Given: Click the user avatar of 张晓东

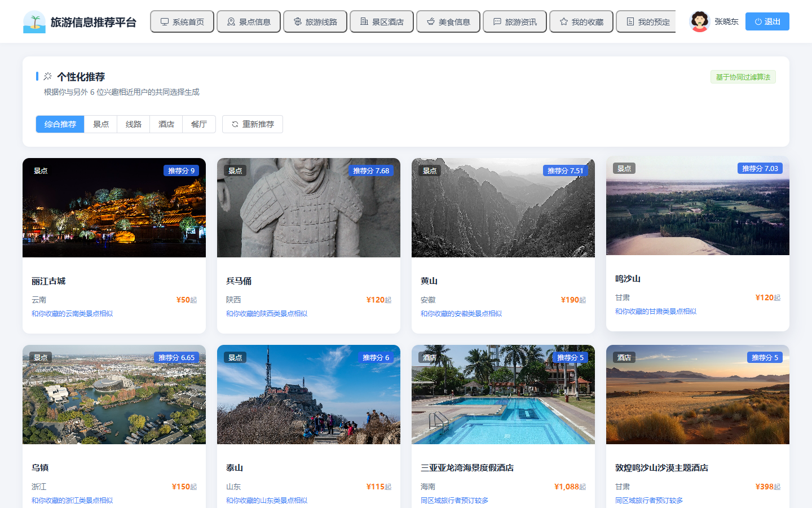Looking at the screenshot, I should coord(699,21).
